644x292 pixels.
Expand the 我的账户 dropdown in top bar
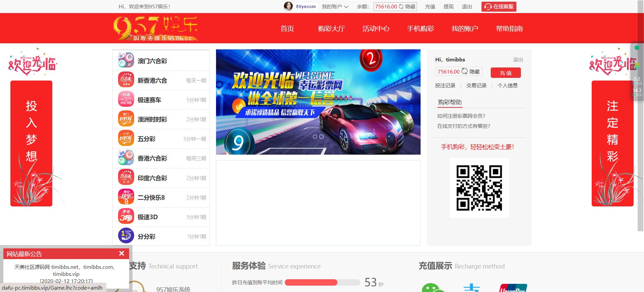pos(335,6)
